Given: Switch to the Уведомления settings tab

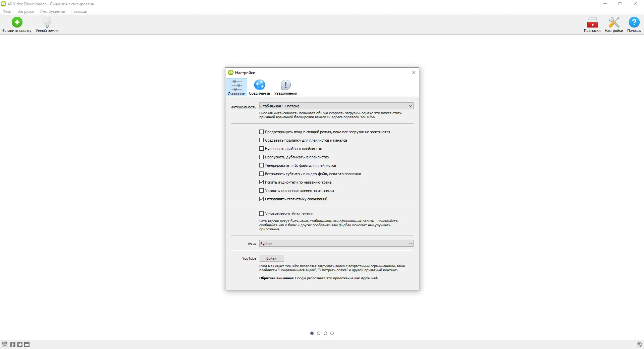Looking at the screenshot, I should tap(286, 87).
